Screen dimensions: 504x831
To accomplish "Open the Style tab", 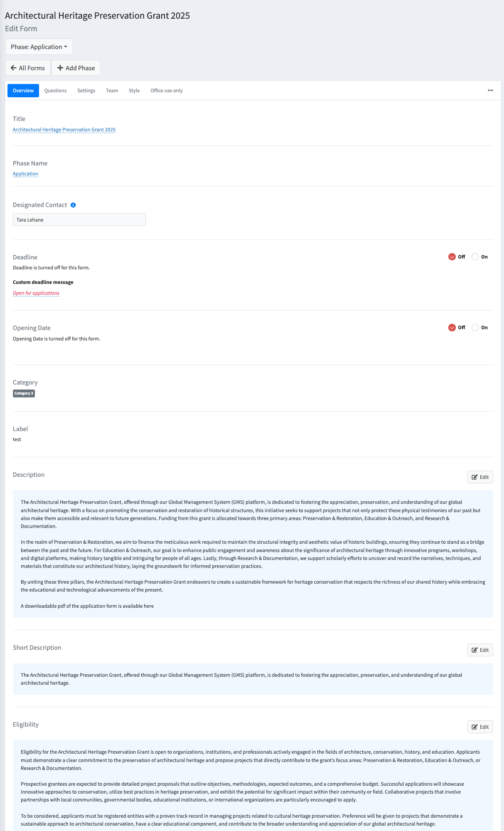I will pos(134,91).
